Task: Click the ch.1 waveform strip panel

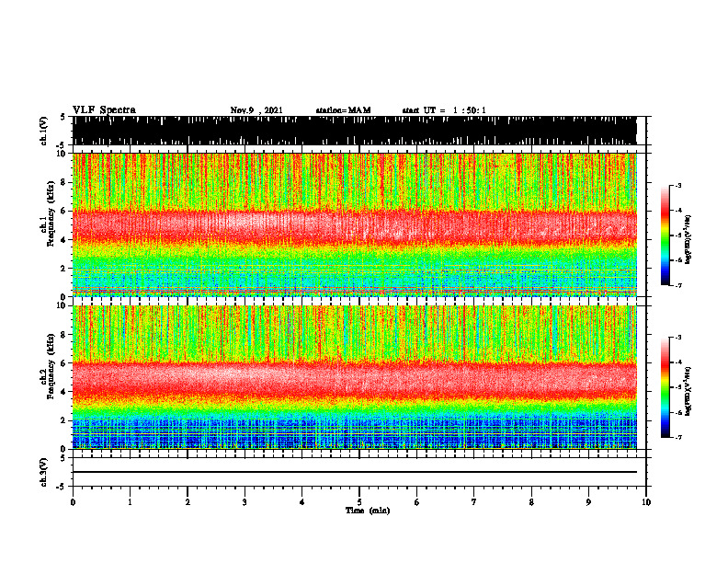Action: [355, 131]
